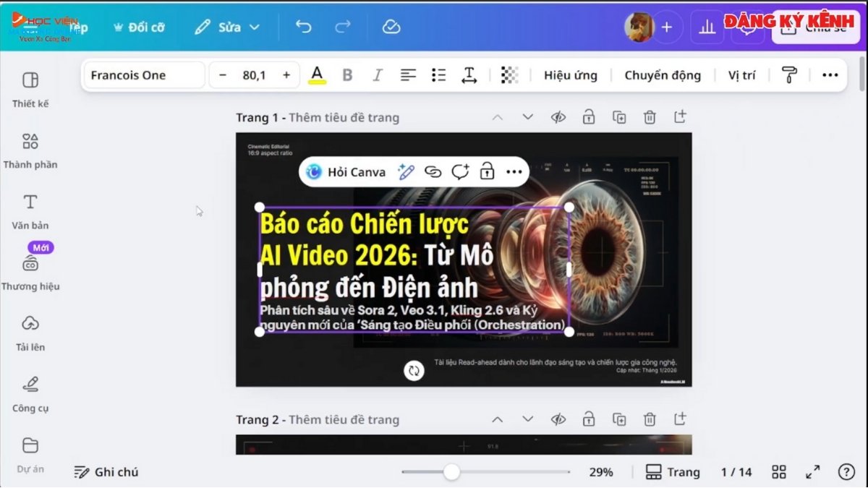Click the undo arrow icon

pyautogui.click(x=303, y=27)
